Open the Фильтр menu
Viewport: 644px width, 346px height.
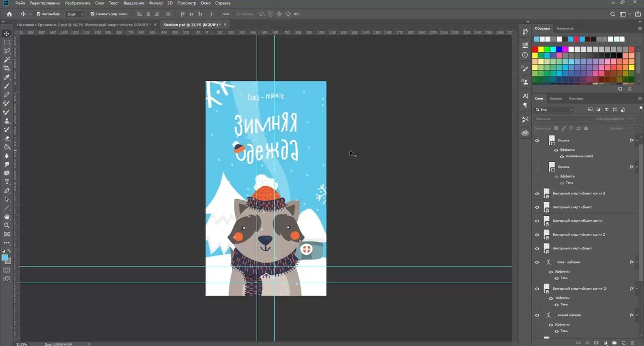(x=156, y=3)
